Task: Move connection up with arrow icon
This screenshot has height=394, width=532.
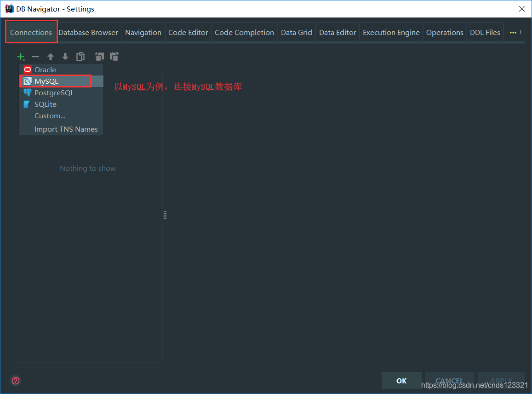Action: [x=51, y=57]
